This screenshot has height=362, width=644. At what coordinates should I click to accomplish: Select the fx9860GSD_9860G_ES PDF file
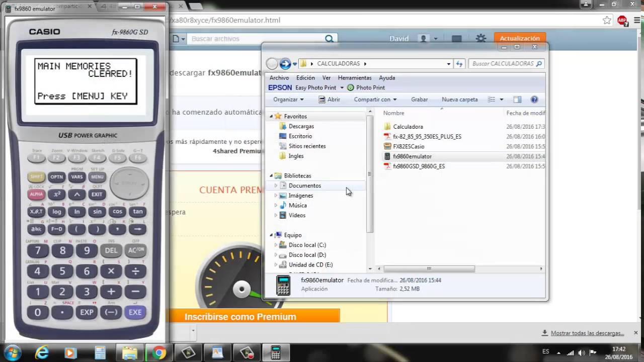[419, 166]
